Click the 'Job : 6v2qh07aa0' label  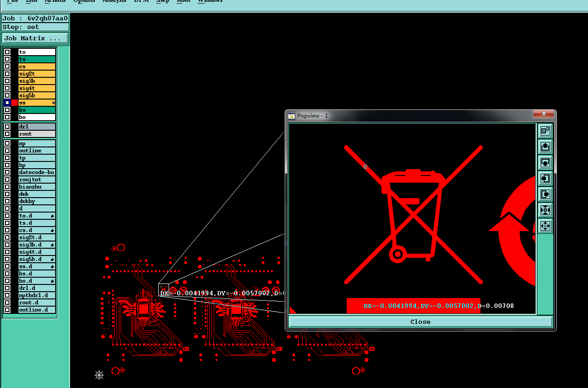pos(35,19)
